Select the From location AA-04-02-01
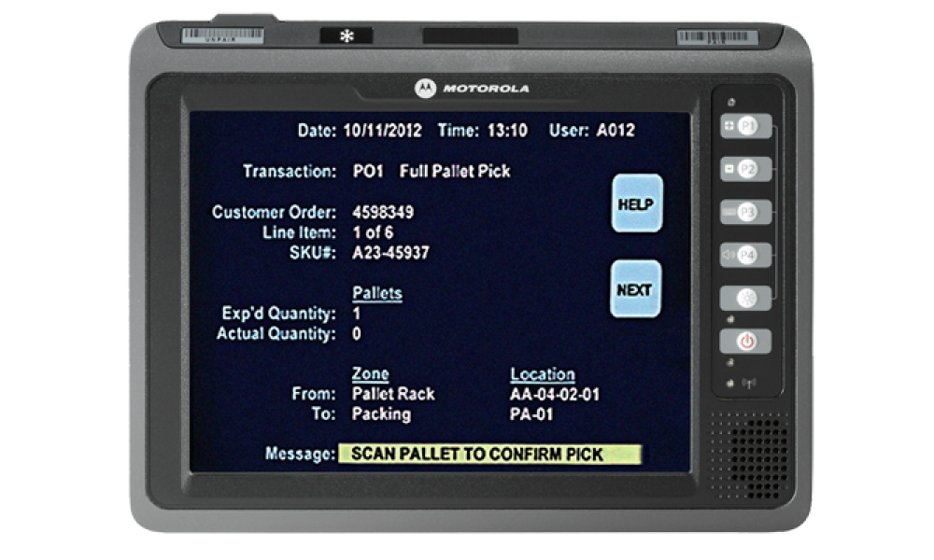The image size is (934, 560). pyautogui.click(x=555, y=394)
